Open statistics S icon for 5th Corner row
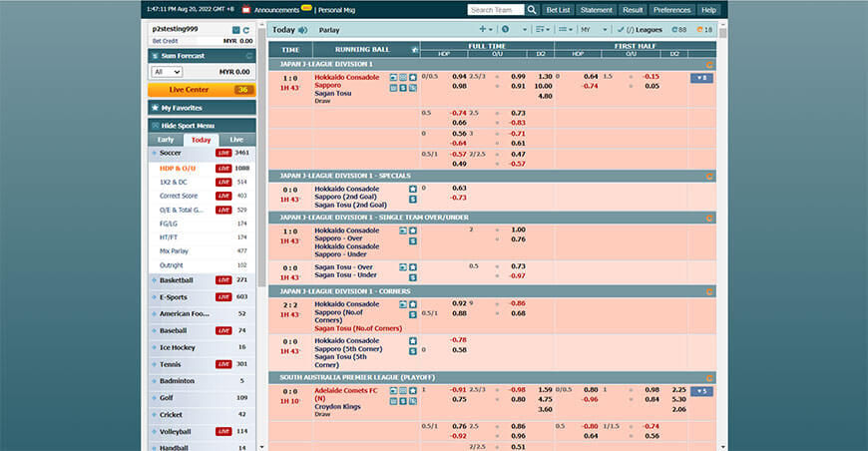The image size is (868, 451). tap(413, 351)
